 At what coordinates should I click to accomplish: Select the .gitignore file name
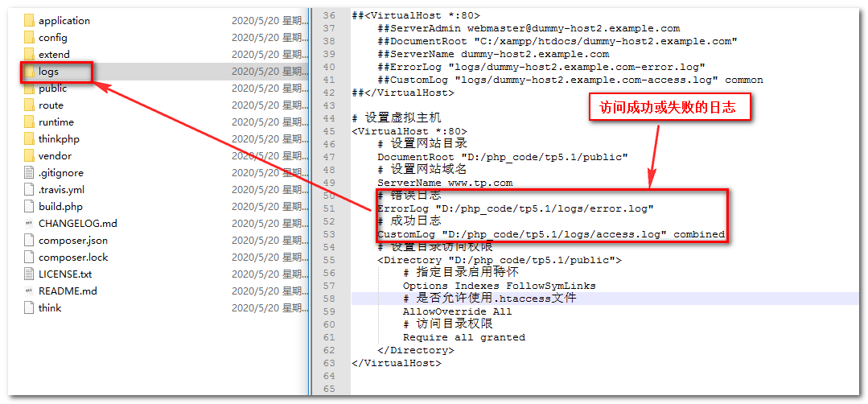61,173
